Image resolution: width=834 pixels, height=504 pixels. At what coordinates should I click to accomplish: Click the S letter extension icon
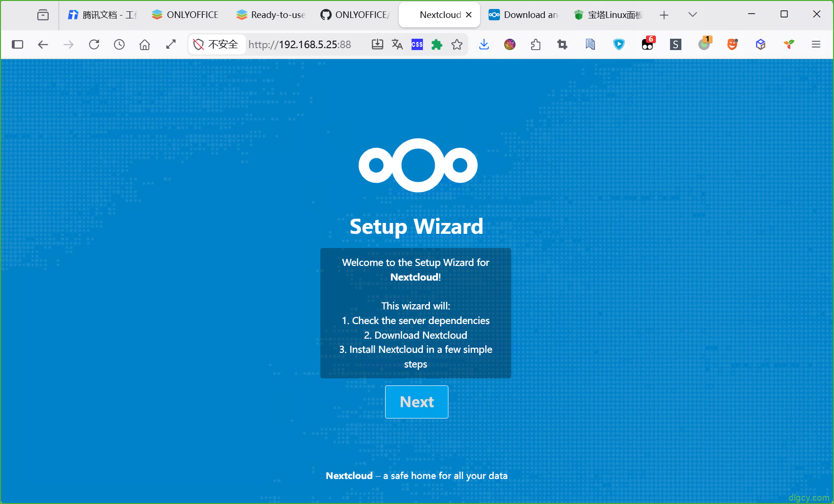pyautogui.click(x=676, y=44)
